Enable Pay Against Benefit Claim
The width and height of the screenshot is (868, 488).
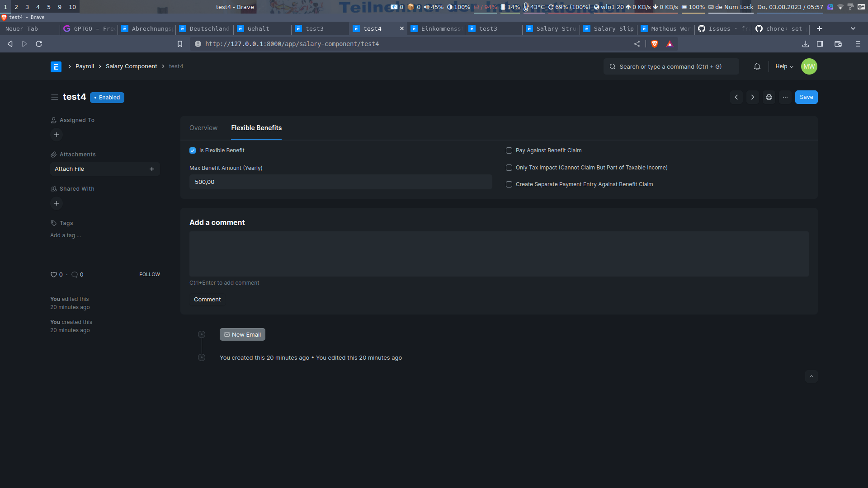pos(509,150)
